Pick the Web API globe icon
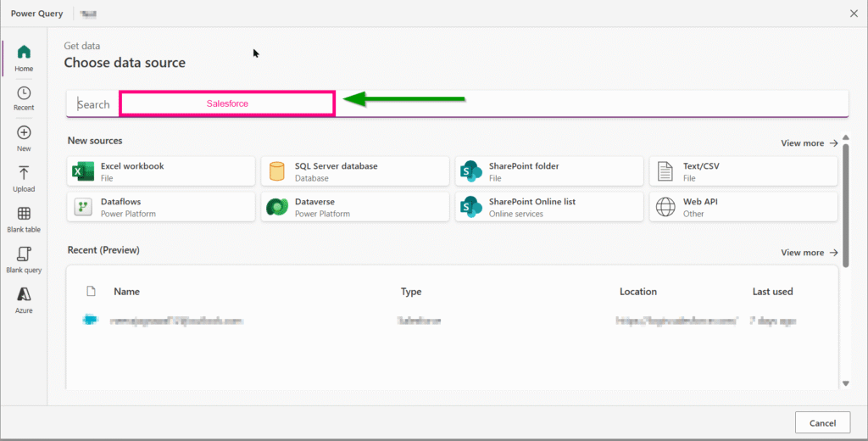The height and width of the screenshot is (441, 868). click(x=665, y=207)
